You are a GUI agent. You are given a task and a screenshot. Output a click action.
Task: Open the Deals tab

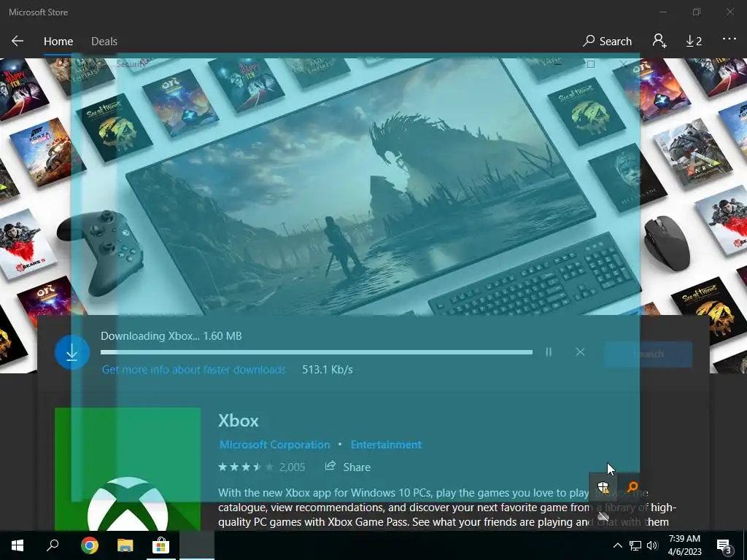click(x=104, y=42)
